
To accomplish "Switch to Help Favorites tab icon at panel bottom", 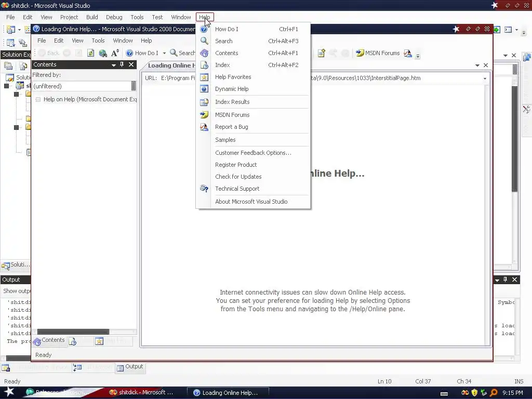I will point(99,341).
